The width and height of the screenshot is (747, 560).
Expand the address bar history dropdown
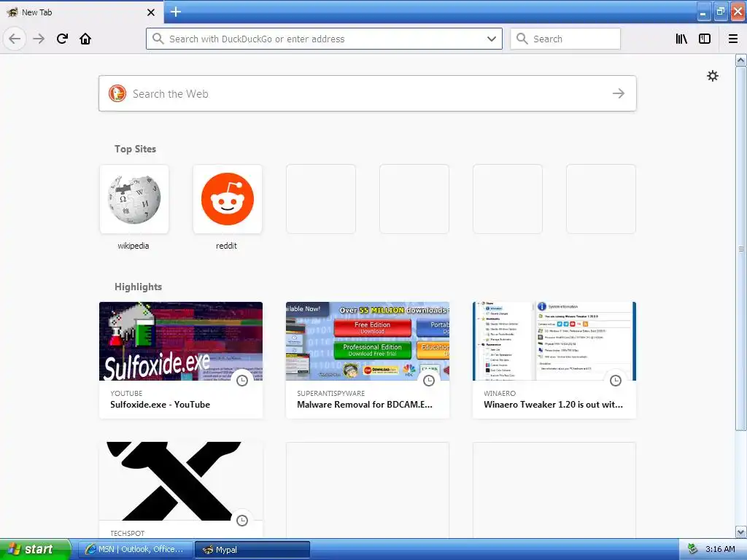492,39
